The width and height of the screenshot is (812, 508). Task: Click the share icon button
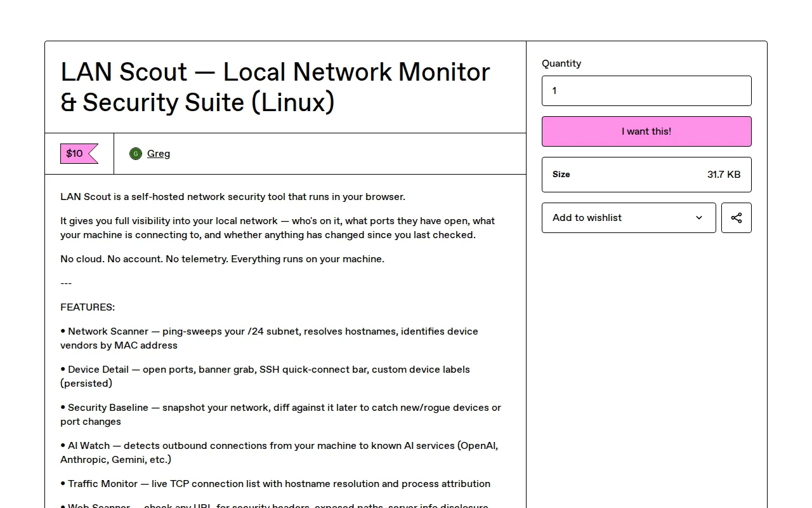(x=736, y=218)
